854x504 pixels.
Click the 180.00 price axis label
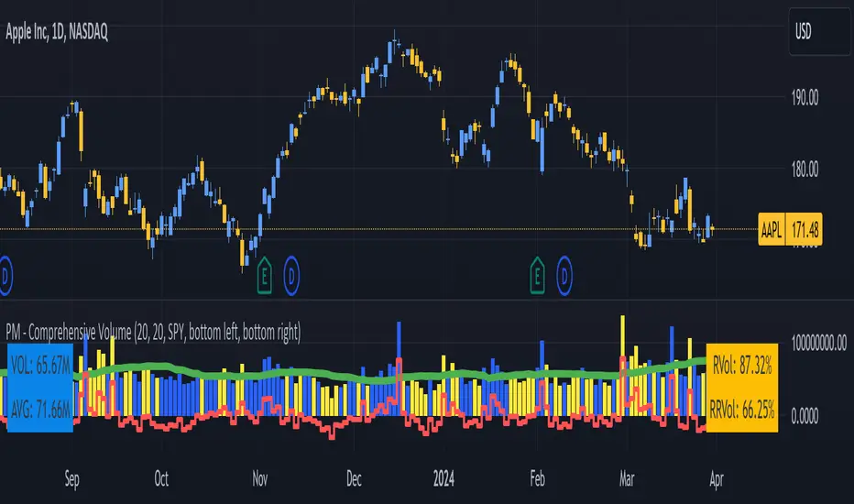click(x=805, y=170)
